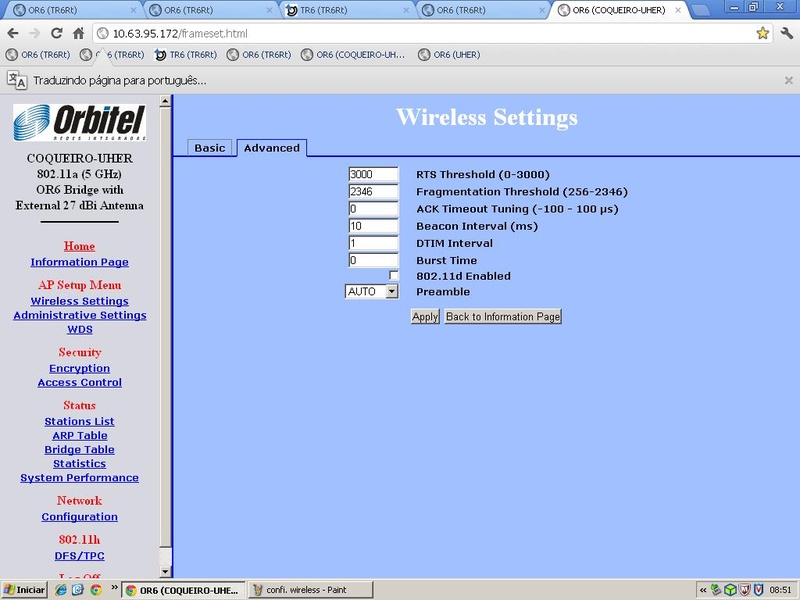This screenshot has width=800, height=600.
Task: Dismiss the translation bar with its X
Action: point(788,80)
